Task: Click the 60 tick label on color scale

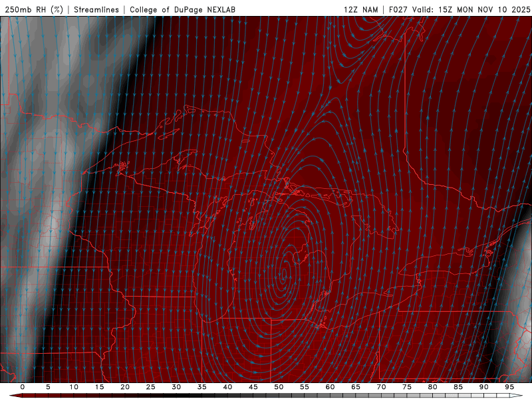Action: [330, 387]
